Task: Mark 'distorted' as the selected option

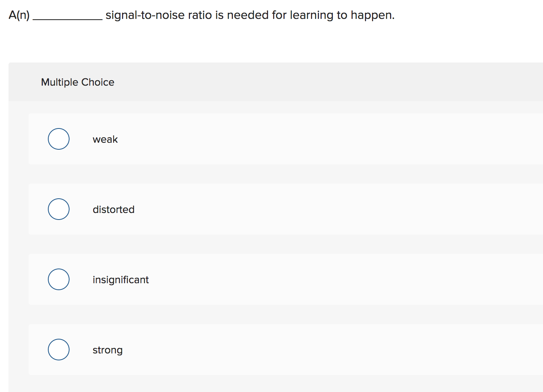Action: 58,209
